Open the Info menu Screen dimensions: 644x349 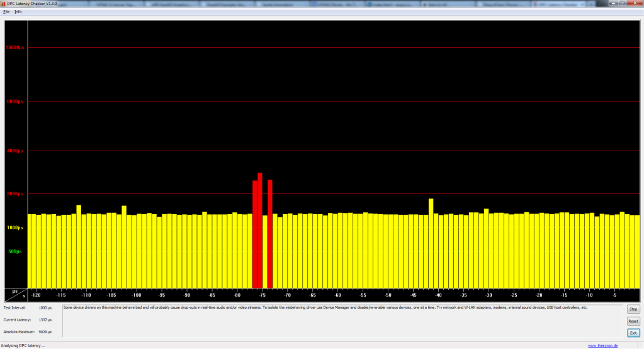tap(18, 12)
